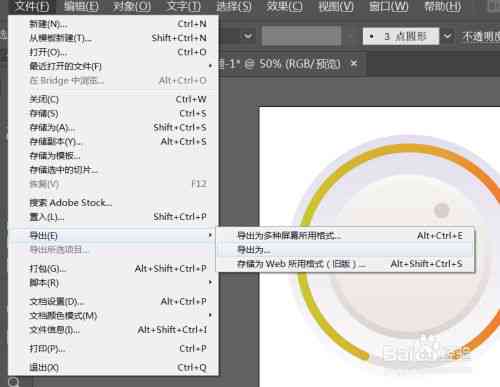Choose 存储副本(Y)... menu item
This screenshot has width=500, height=387.
[113, 142]
